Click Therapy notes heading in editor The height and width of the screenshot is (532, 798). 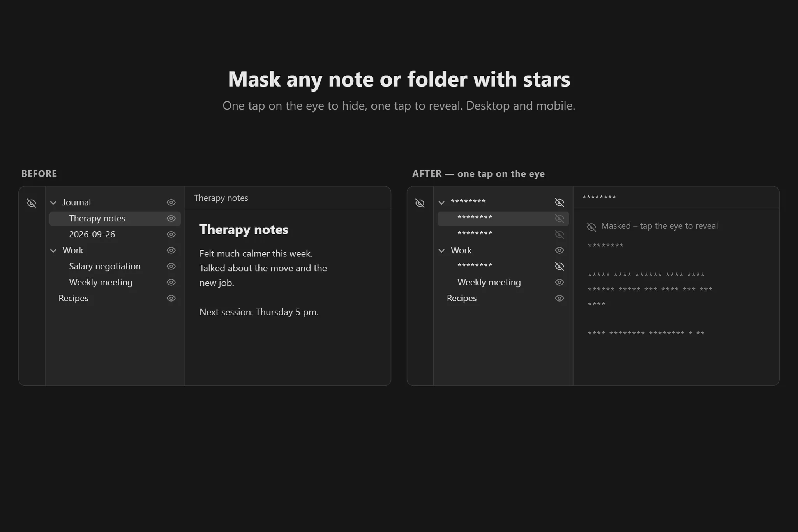click(x=244, y=230)
